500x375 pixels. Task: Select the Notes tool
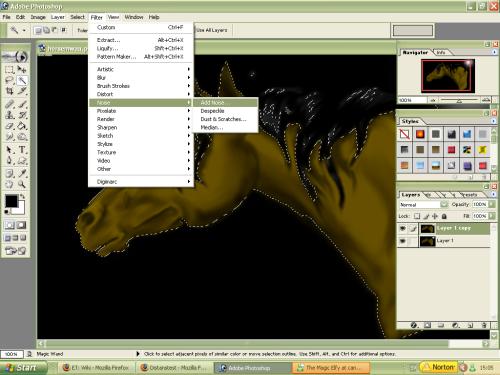[9, 173]
